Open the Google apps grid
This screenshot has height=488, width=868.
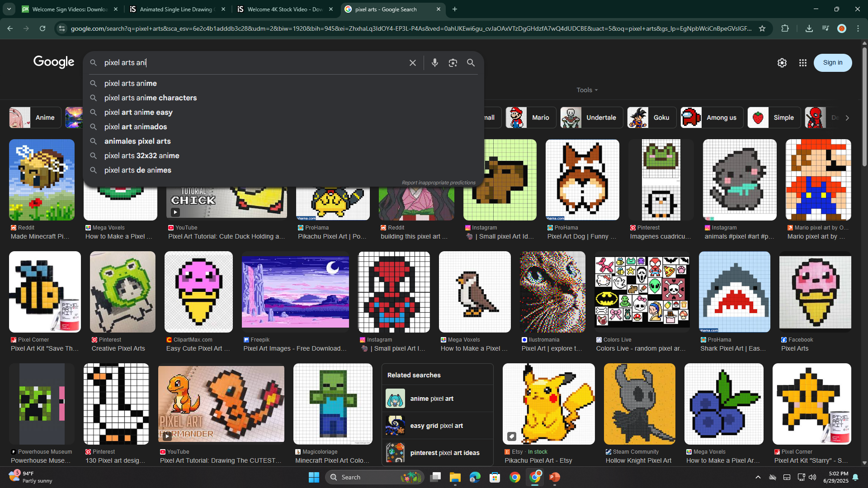(803, 63)
